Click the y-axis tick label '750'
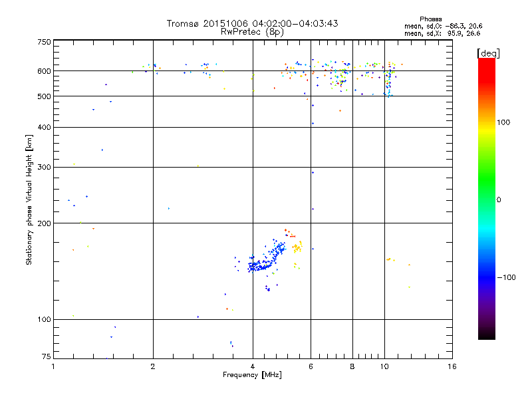Viewport: 532px width, 399px height. [44, 42]
